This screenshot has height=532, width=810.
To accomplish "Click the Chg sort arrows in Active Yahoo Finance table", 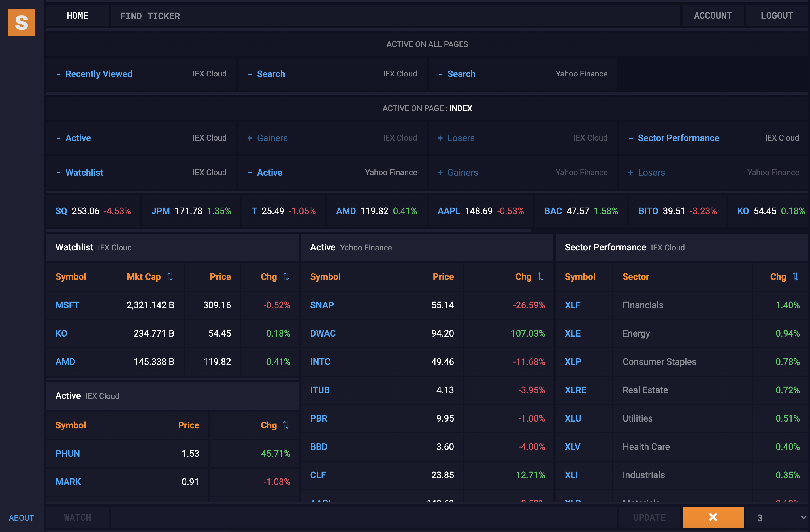I will pos(541,277).
